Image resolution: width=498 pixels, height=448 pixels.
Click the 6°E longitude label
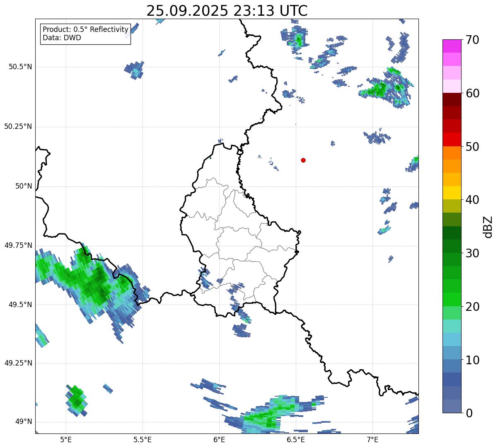tap(219, 439)
